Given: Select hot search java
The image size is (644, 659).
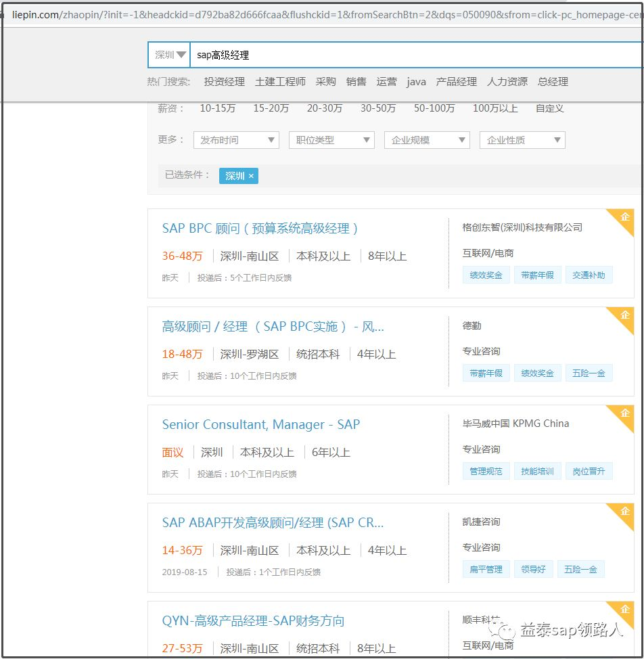Looking at the screenshot, I should (x=416, y=82).
